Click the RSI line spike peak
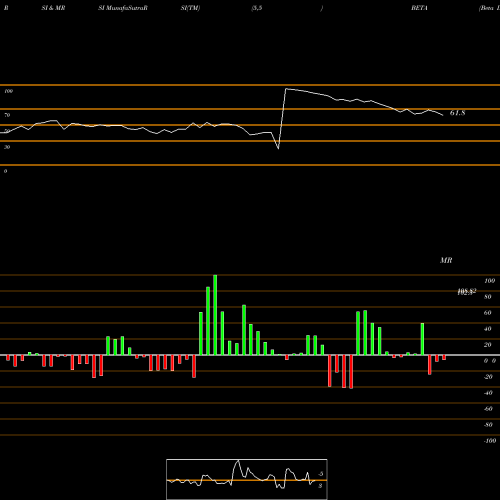Image resolution: width=500 pixels, height=500 pixels. [x=286, y=89]
